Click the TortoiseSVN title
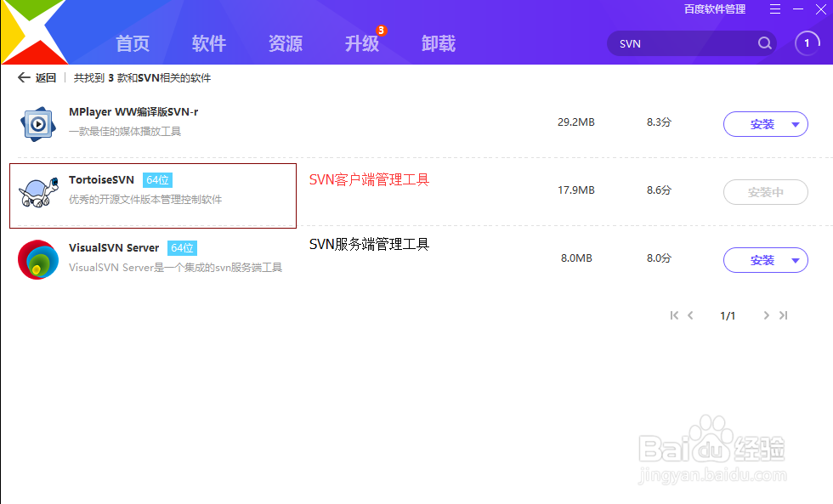The height and width of the screenshot is (504, 833). click(101, 179)
